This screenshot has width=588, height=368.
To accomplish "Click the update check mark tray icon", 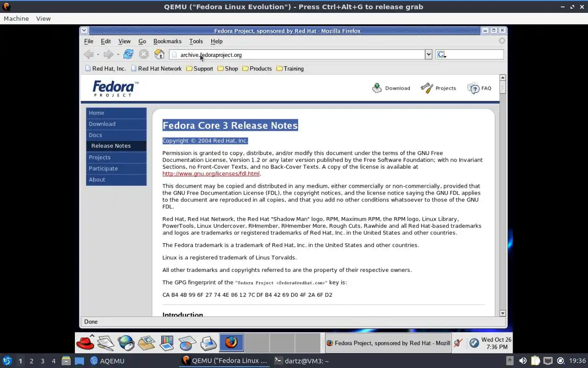I will click(x=474, y=343).
